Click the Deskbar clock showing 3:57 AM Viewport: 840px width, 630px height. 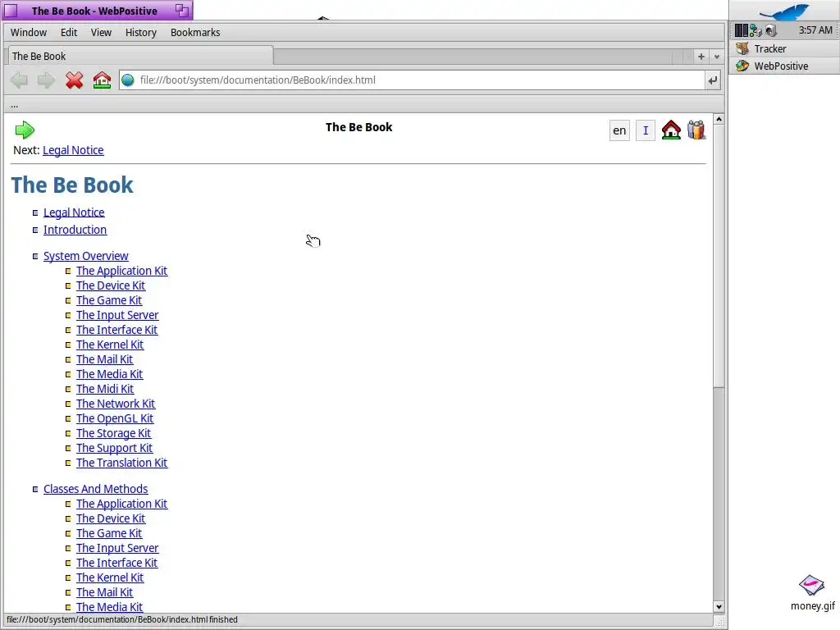click(x=815, y=30)
